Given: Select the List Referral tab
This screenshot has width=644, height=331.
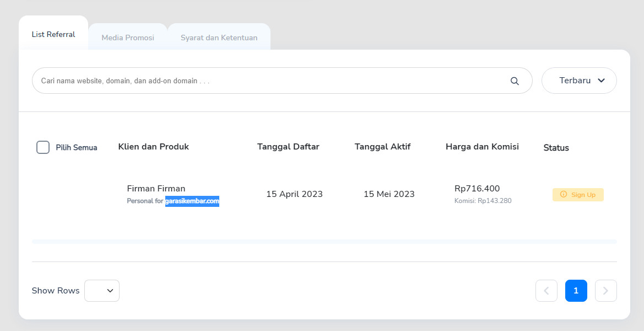Looking at the screenshot, I should (x=53, y=34).
